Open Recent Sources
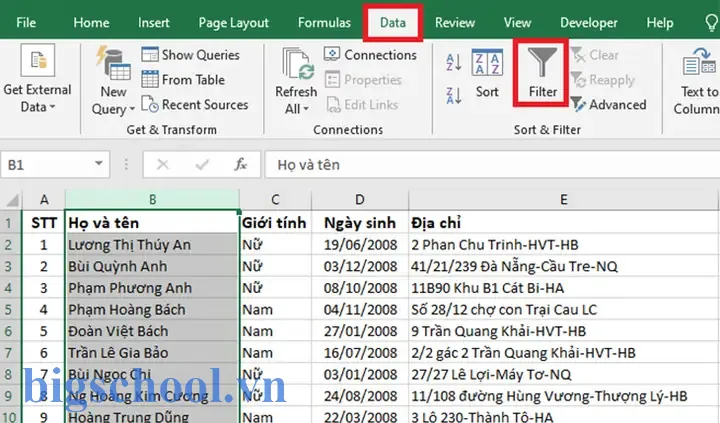The width and height of the screenshot is (720, 423). [x=195, y=105]
